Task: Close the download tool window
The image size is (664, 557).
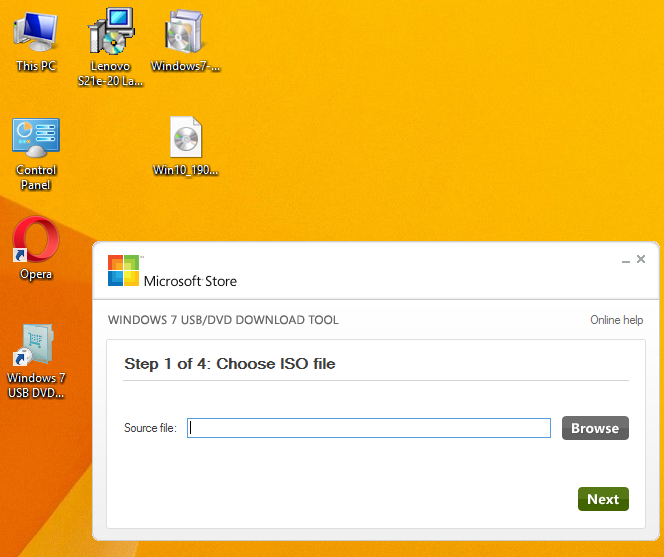Action: pos(641,259)
